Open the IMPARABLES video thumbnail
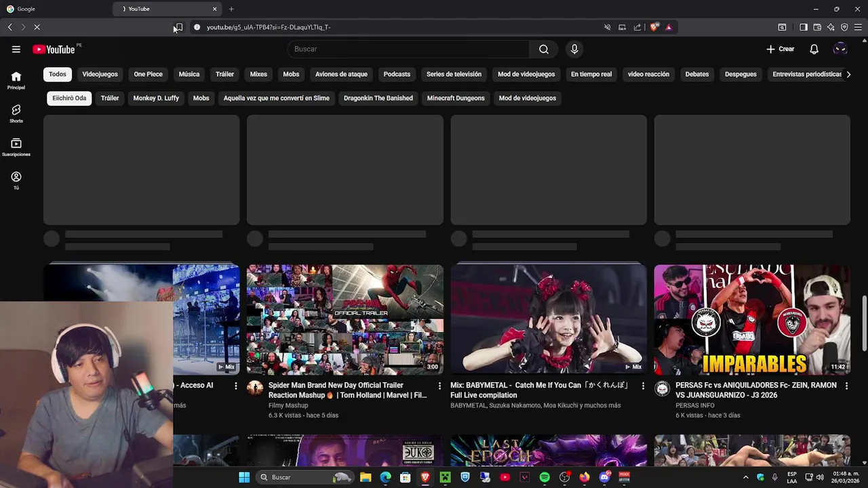Viewport: 868px width, 488px height. 752,320
